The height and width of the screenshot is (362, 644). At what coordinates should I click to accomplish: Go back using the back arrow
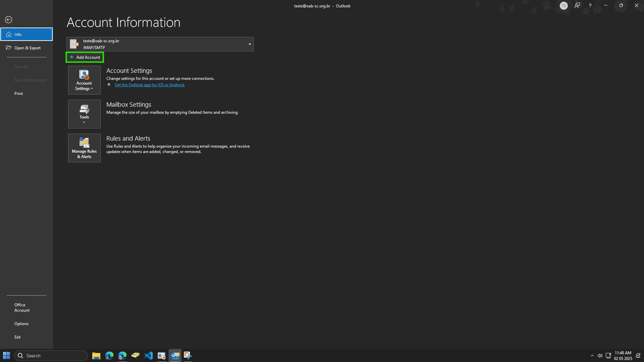(x=9, y=20)
